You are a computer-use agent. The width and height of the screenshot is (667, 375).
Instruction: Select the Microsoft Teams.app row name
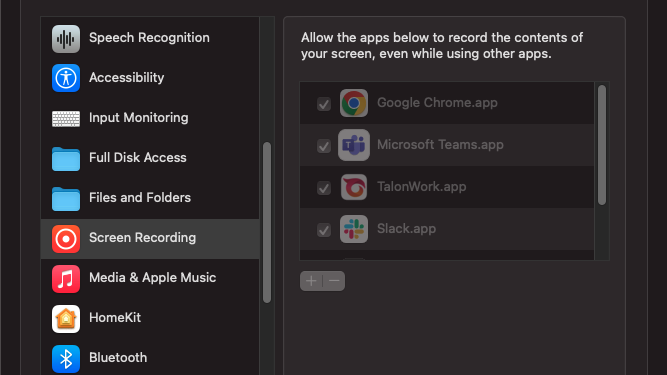coord(440,145)
